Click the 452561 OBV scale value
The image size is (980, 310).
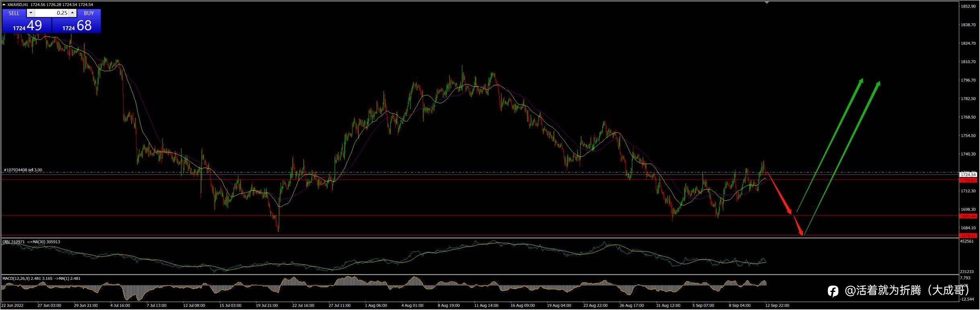pyautogui.click(x=967, y=242)
